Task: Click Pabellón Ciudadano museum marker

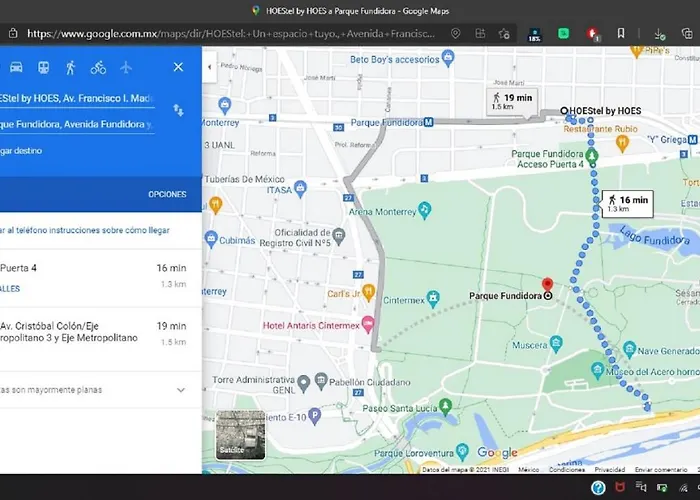Action: [321, 380]
